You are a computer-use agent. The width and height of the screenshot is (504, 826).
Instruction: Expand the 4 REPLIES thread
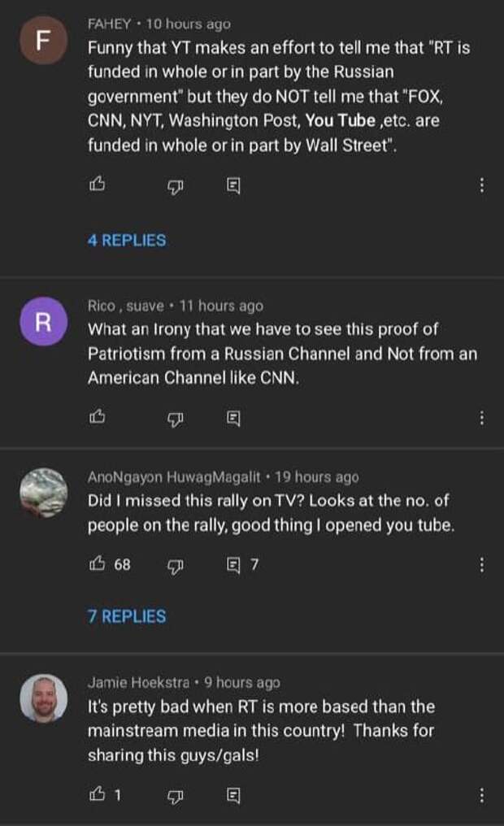click(127, 240)
